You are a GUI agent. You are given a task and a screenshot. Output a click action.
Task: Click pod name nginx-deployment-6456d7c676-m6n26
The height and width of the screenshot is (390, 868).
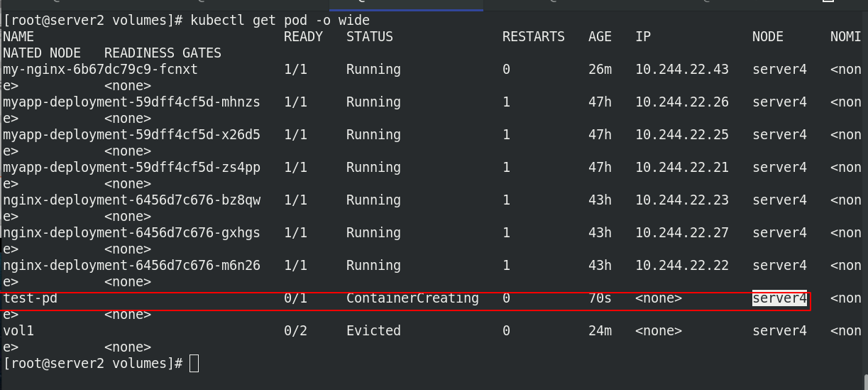click(131, 266)
